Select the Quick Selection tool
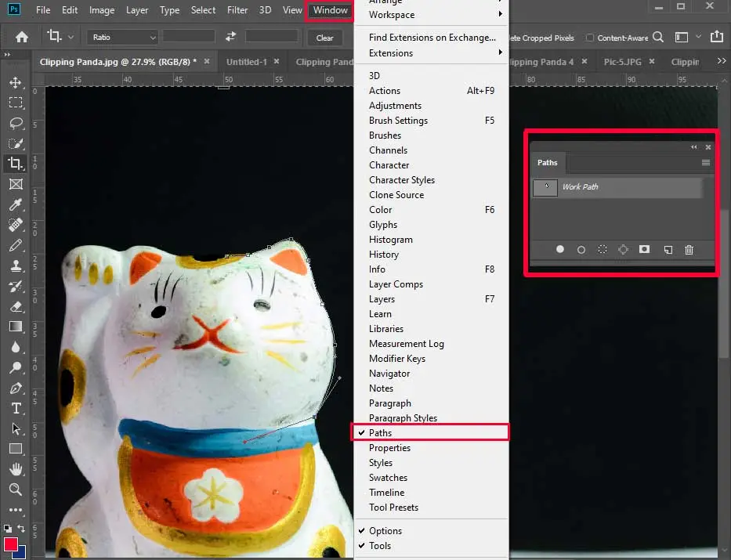 (x=16, y=143)
